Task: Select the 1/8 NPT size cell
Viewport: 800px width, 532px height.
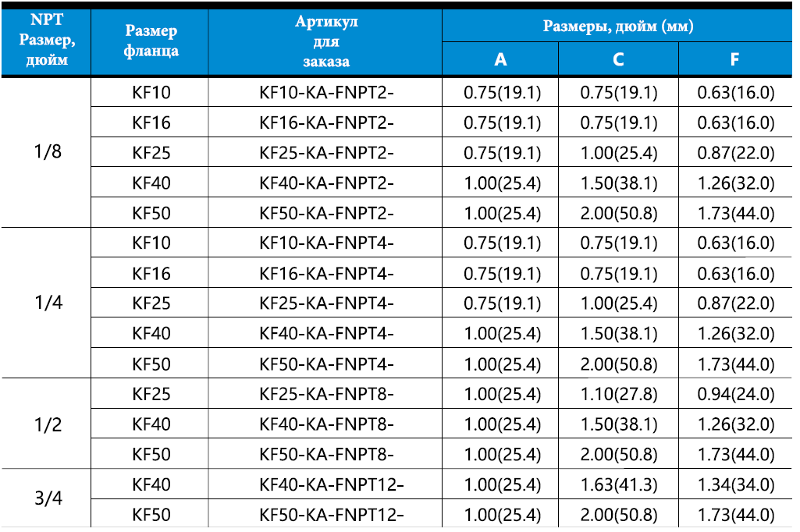Action: click(x=47, y=152)
